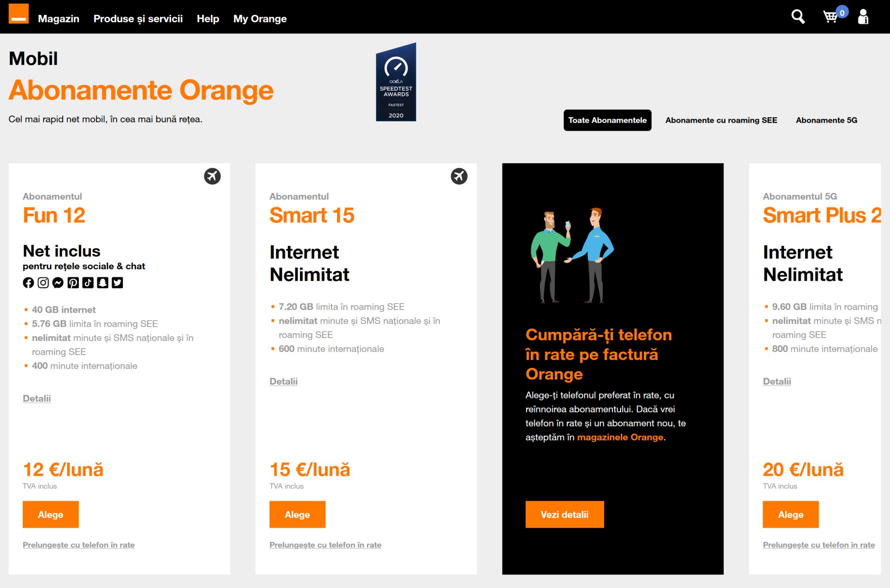Open Produse și servicii menu
Image resolution: width=890 pixels, height=588 pixels.
pyautogui.click(x=138, y=19)
